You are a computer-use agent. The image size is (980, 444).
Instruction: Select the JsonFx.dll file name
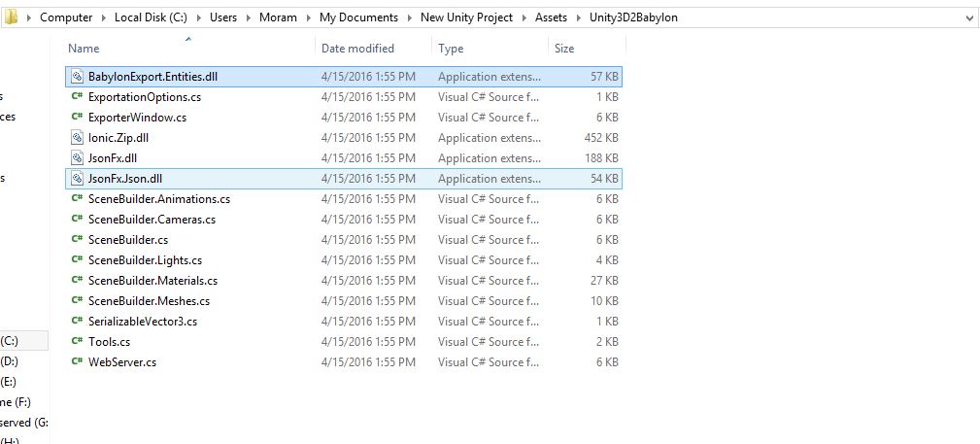pyautogui.click(x=113, y=158)
